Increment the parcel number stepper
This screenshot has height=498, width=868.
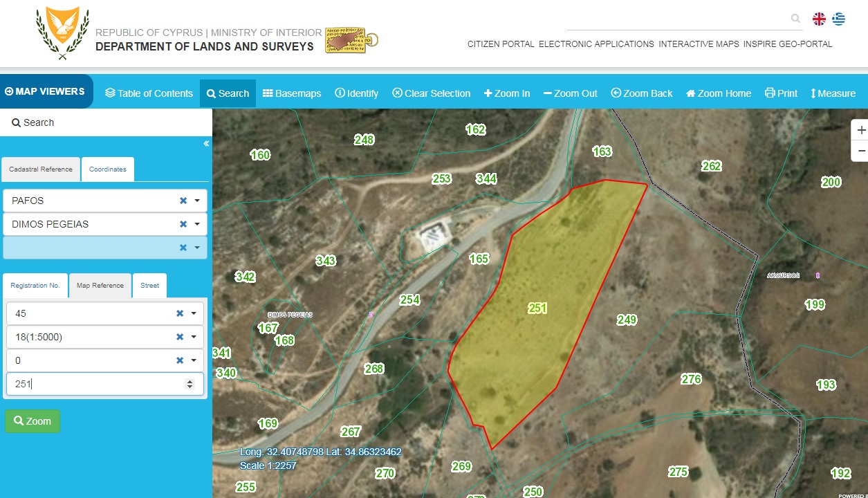(190, 380)
